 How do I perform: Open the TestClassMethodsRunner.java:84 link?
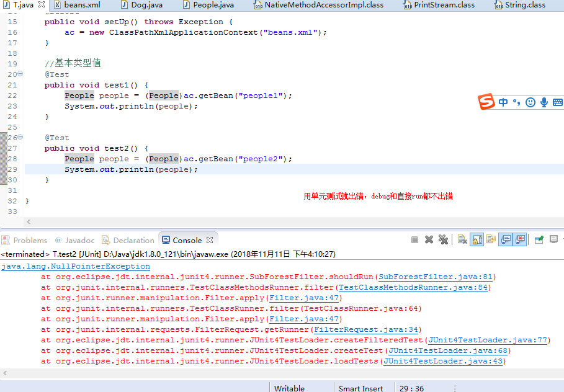(x=413, y=287)
